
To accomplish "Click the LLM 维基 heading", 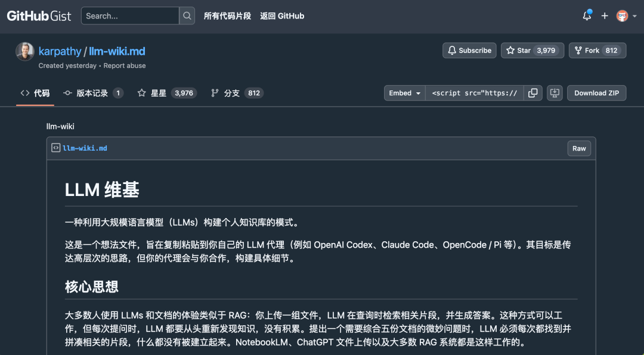I will pos(103,190).
